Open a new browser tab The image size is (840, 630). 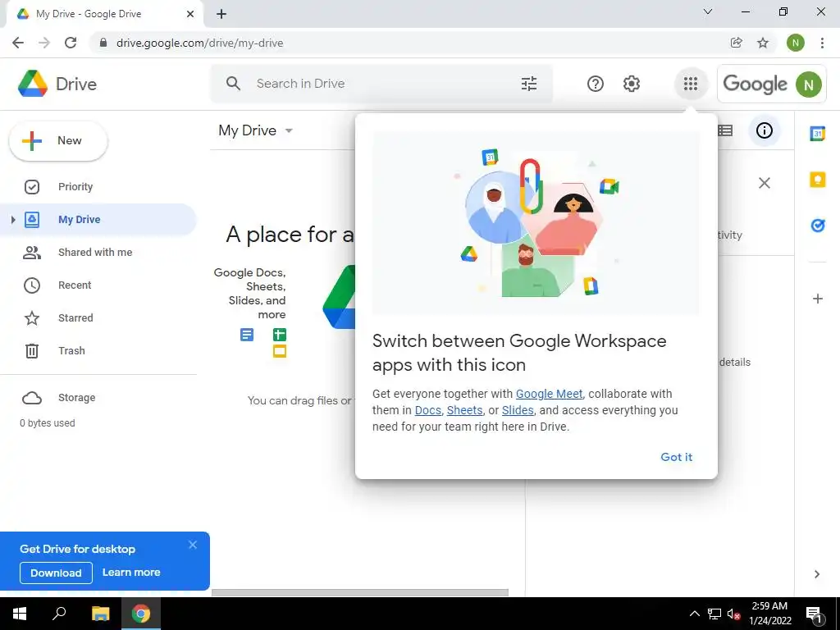pyautogui.click(x=221, y=14)
